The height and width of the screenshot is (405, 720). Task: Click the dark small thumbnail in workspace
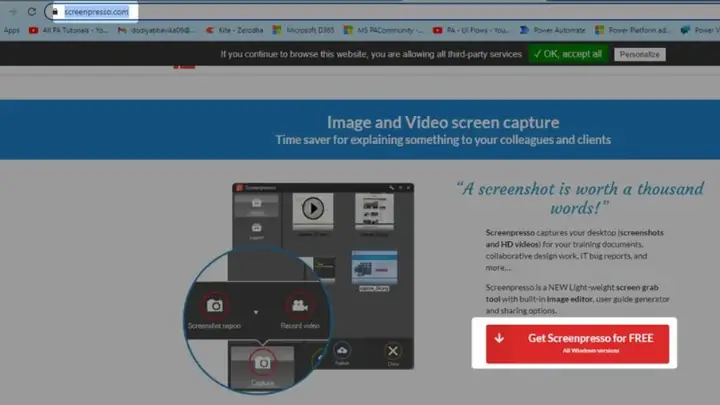pos(324,269)
